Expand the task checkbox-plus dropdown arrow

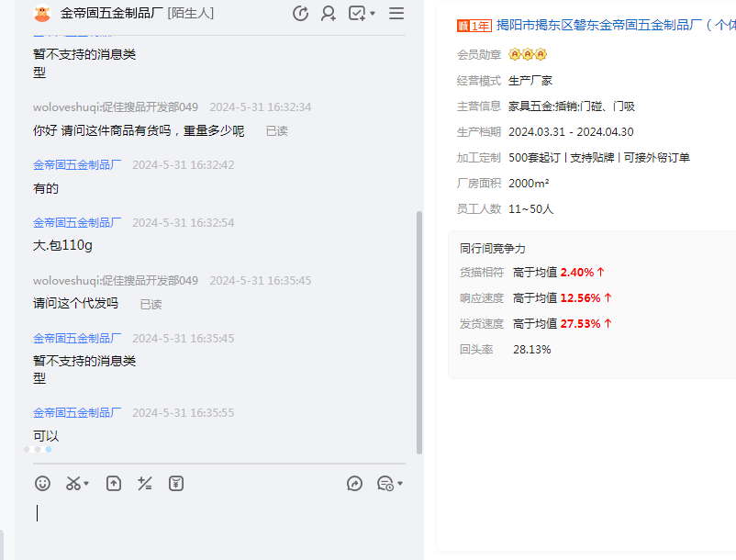click(x=373, y=15)
